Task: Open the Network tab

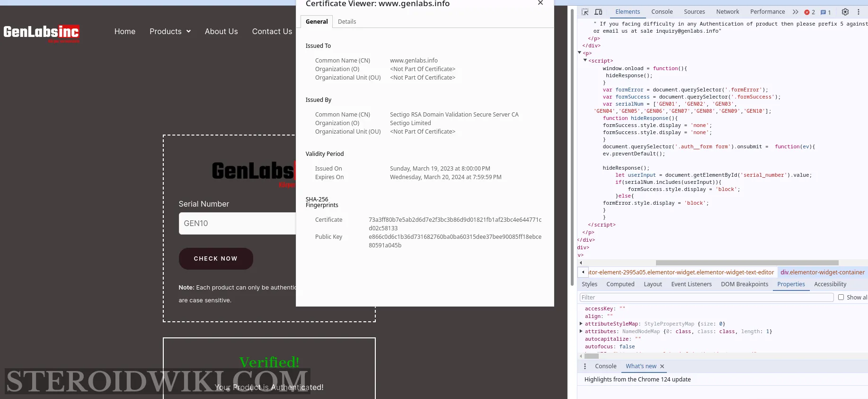Action: [727, 12]
